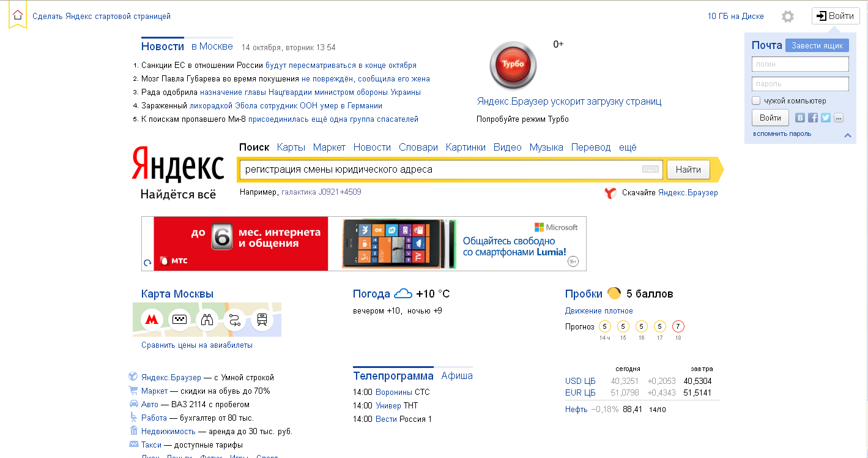Click the Завести ящик button

[817, 45]
